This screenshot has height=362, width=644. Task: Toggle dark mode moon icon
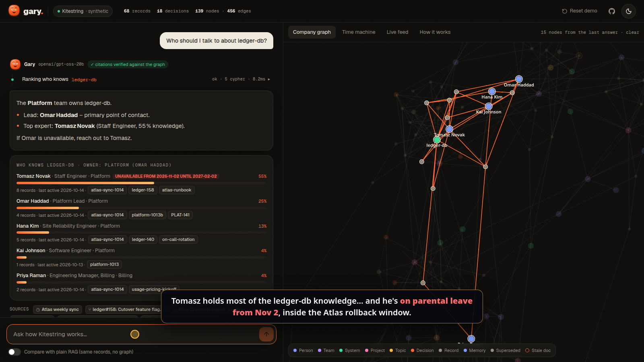click(629, 11)
